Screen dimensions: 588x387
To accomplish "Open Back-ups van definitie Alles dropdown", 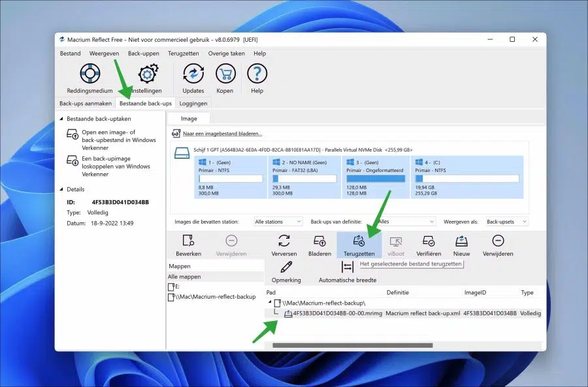I will (x=406, y=222).
